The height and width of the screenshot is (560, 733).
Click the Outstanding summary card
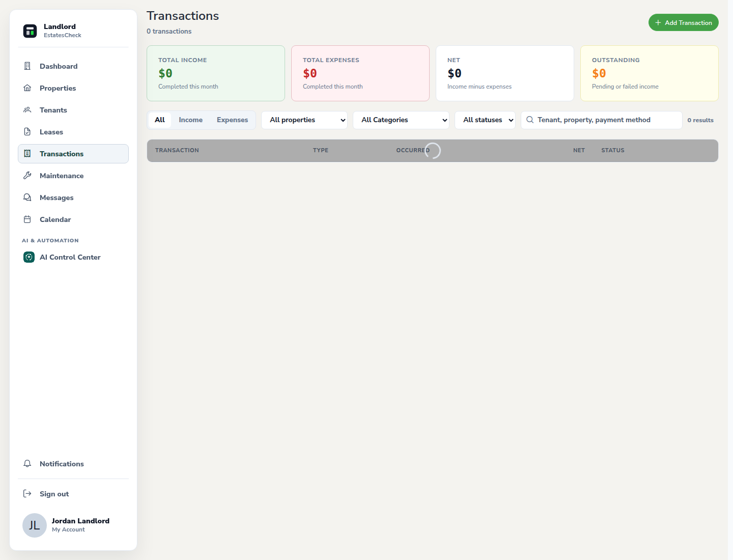pyautogui.click(x=650, y=73)
